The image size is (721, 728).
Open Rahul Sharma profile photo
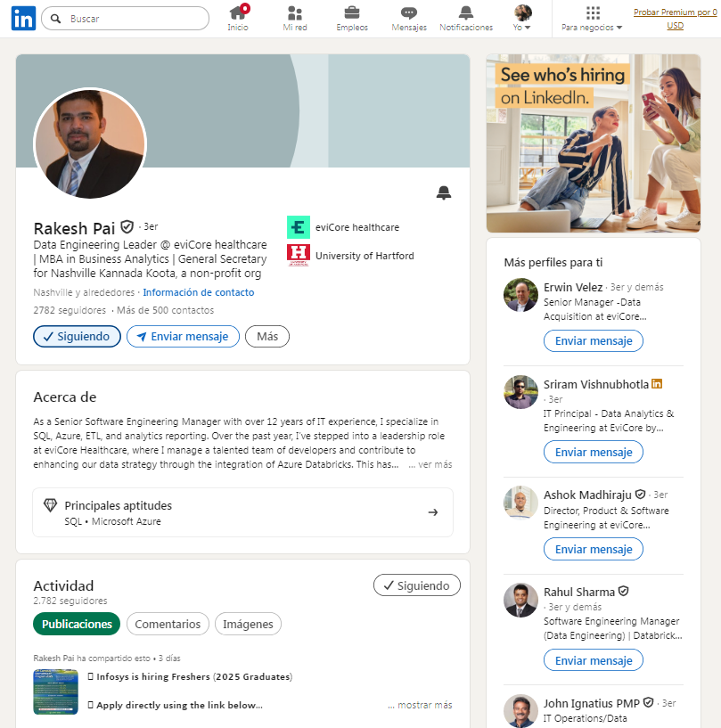click(x=520, y=601)
